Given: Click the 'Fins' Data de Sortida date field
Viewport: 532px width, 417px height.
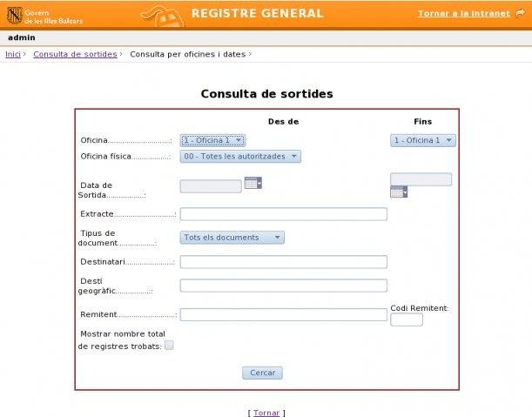Looking at the screenshot, I should pos(421,179).
